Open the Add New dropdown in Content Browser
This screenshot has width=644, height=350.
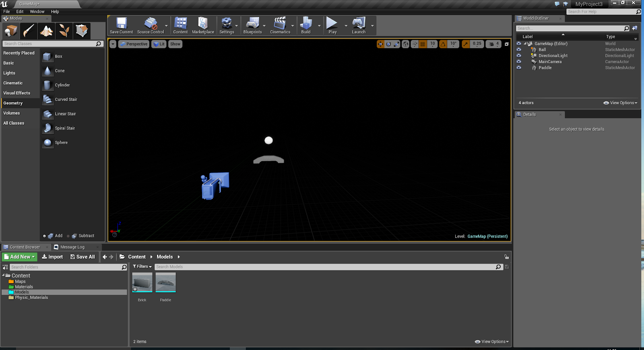click(20, 257)
